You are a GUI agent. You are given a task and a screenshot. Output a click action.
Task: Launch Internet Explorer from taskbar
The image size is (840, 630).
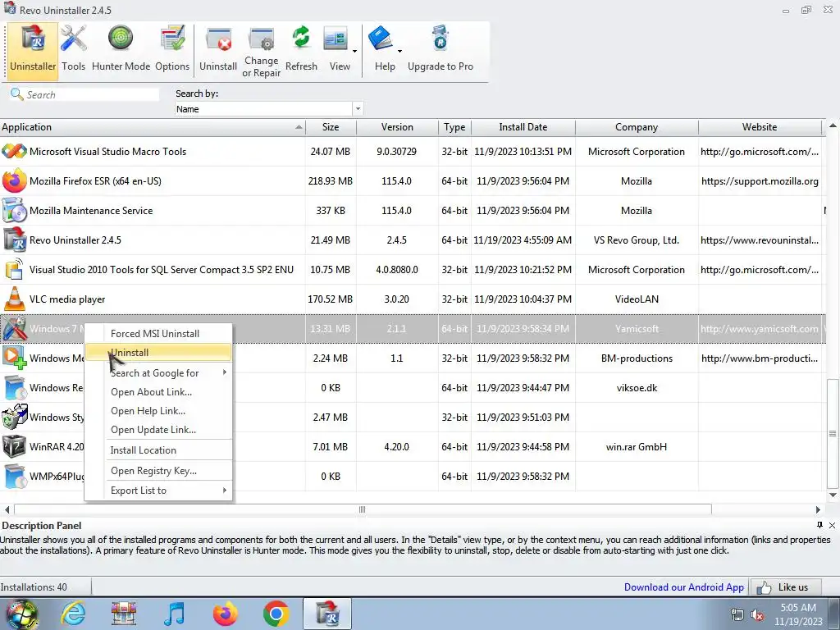click(73, 614)
